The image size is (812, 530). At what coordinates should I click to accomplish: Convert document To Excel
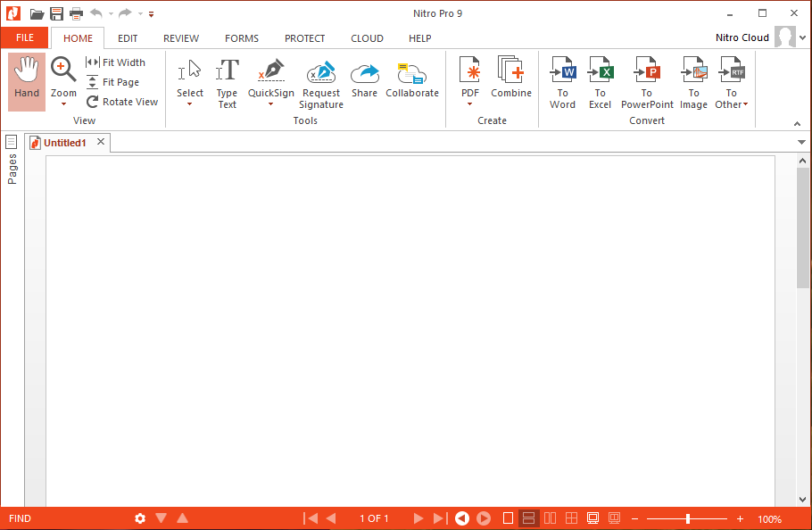(600, 83)
